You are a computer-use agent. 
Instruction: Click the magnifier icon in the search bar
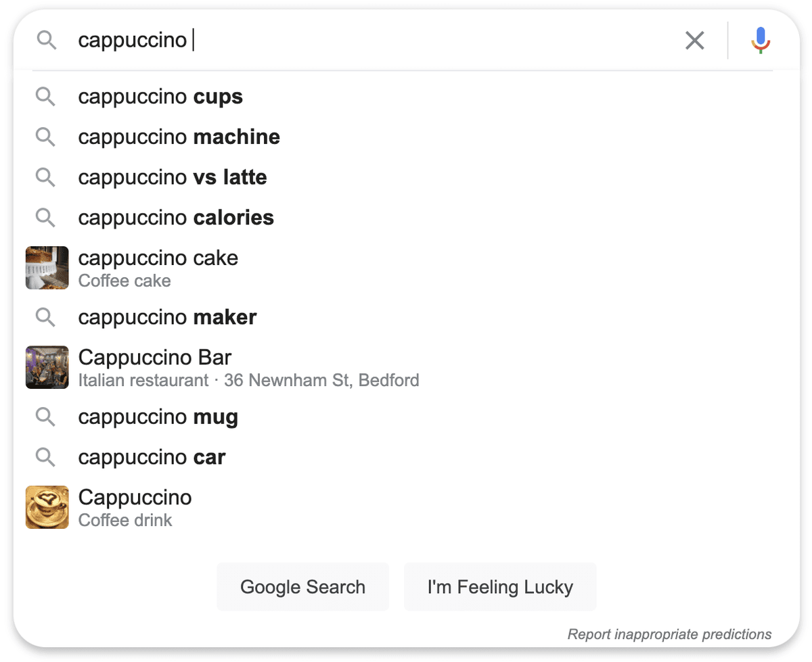(x=46, y=40)
